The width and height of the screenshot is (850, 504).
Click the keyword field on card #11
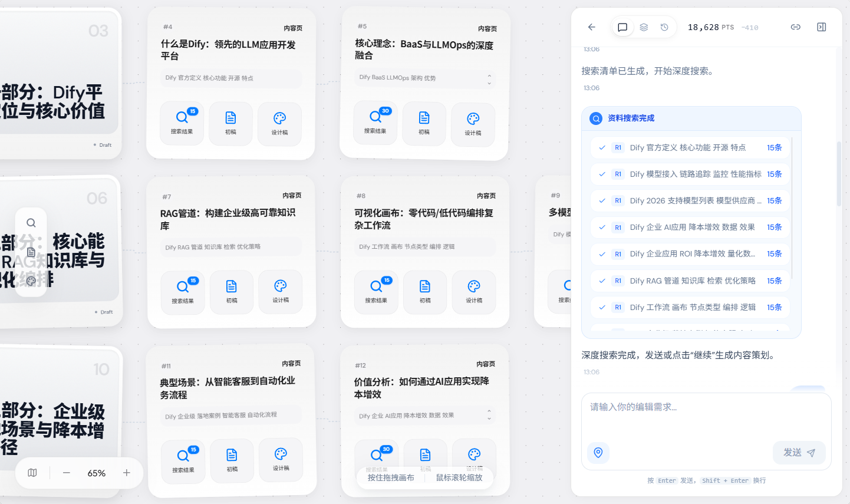230,416
